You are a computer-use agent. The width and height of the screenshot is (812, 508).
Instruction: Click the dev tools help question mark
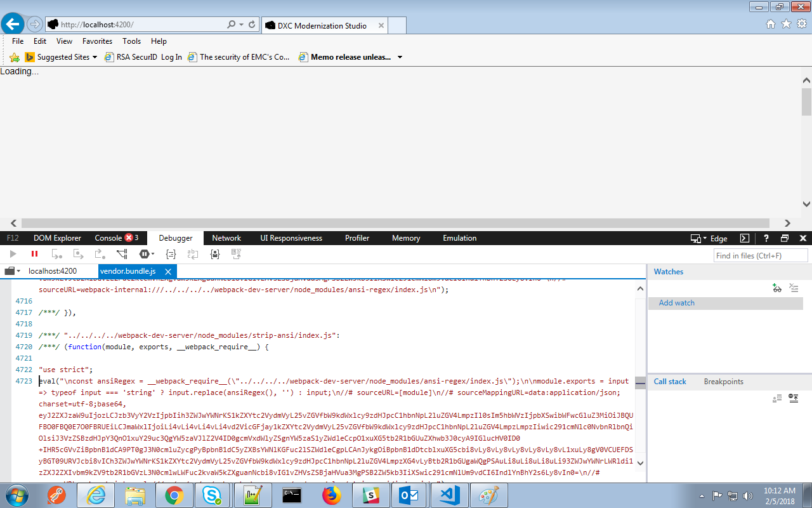point(766,238)
